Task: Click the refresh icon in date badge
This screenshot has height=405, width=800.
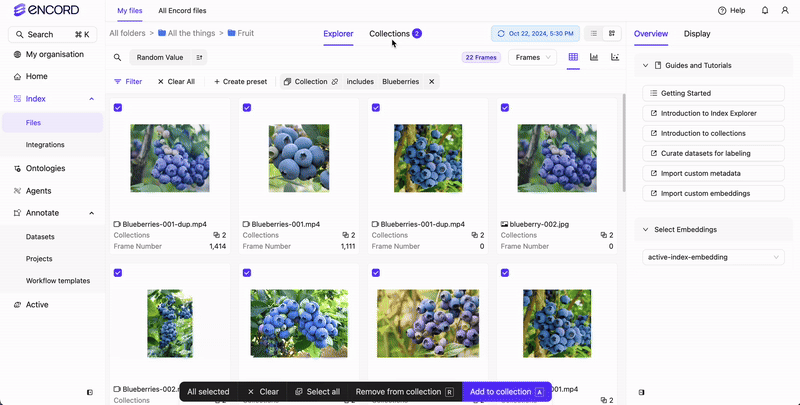Action: 501,34
